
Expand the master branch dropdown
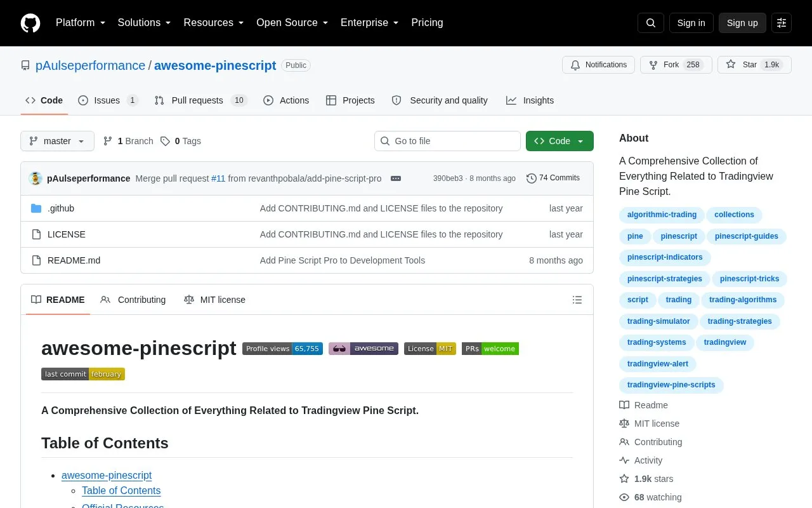click(57, 141)
